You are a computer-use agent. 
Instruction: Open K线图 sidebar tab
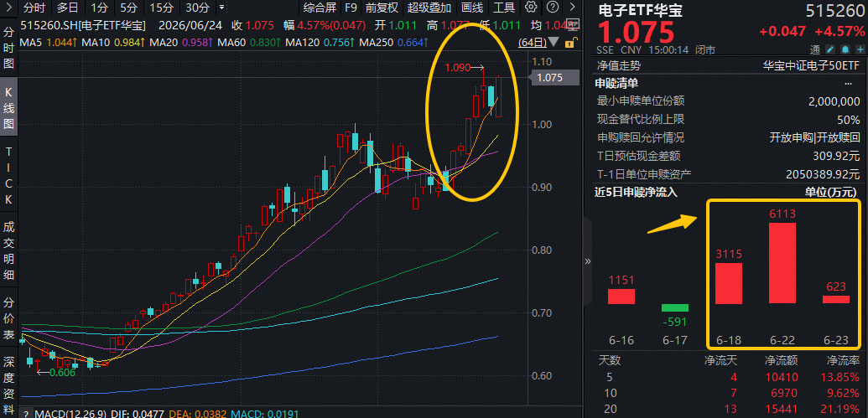tap(9, 107)
